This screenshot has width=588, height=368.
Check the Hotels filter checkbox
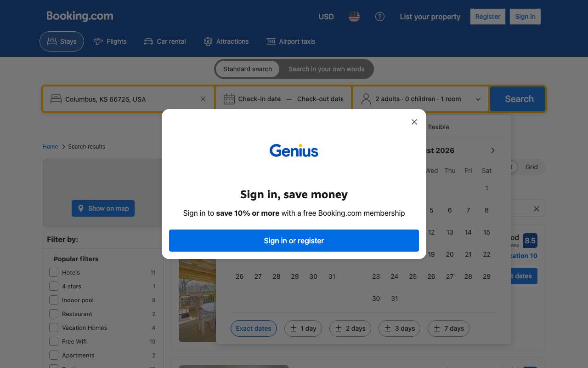[54, 272]
